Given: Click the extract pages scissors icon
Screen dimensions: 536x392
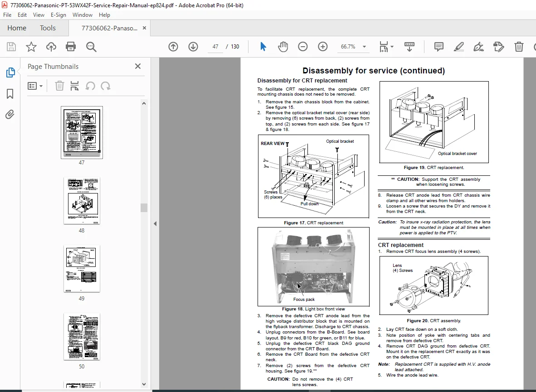Looking at the screenshot, I should (74, 86).
